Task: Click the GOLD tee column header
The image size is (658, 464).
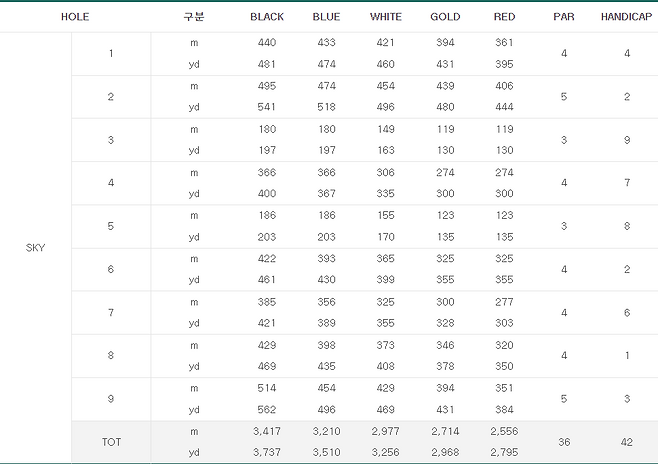Action: pyautogui.click(x=445, y=17)
